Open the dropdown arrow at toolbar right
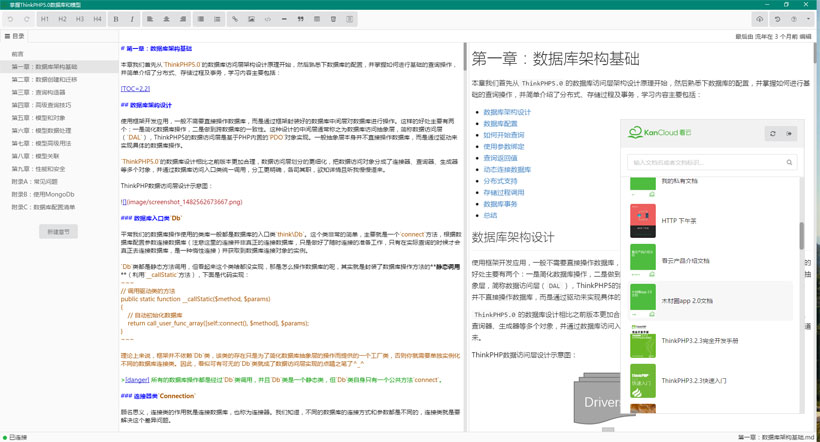Screen dimensions: 820x442 (808, 19)
